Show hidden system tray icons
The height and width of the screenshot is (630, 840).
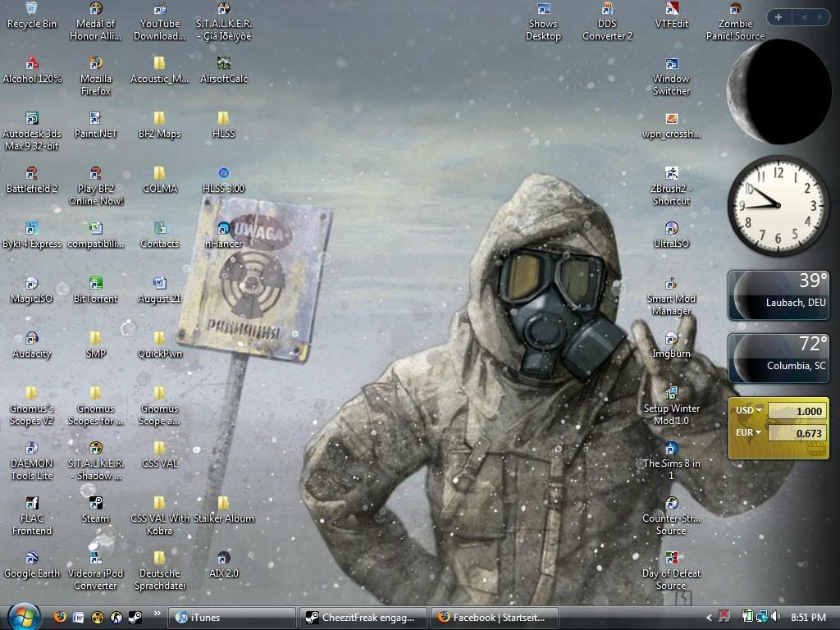[709, 618]
